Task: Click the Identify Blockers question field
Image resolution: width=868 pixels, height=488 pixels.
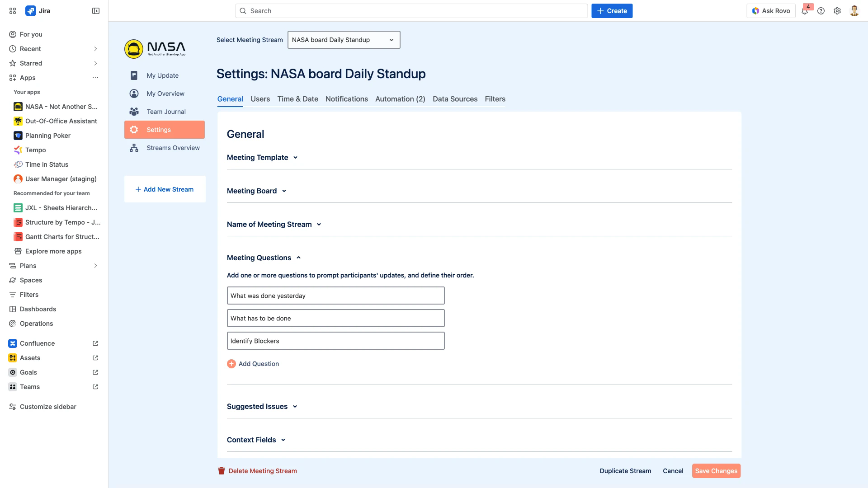Action: pyautogui.click(x=335, y=341)
